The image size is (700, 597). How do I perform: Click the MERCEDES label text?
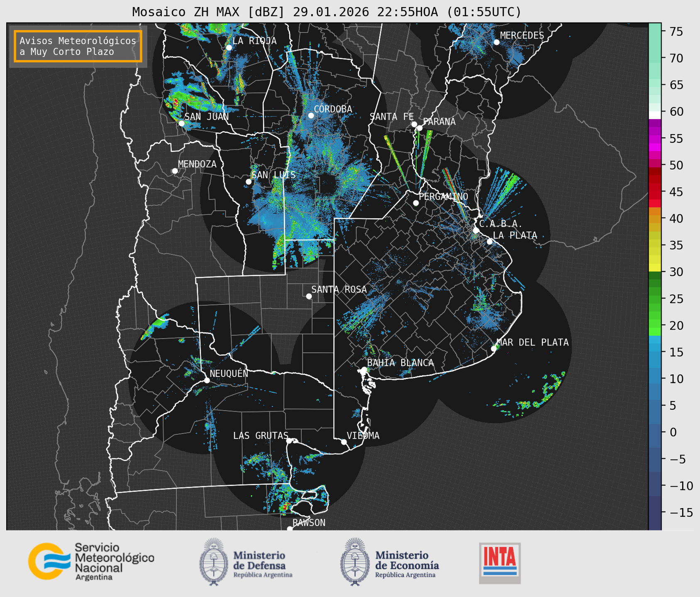pyautogui.click(x=522, y=36)
